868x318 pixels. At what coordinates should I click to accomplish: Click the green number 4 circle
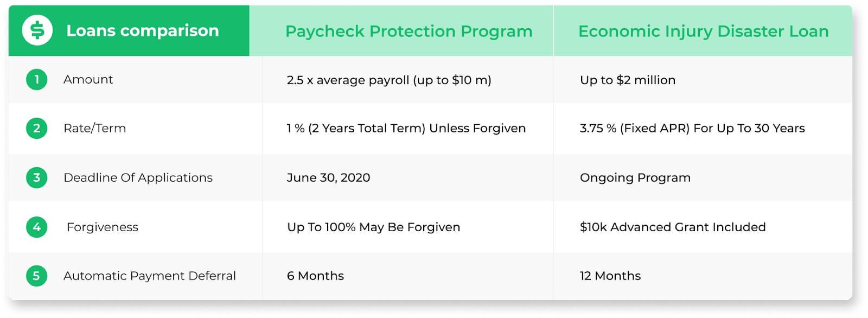click(x=36, y=227)
